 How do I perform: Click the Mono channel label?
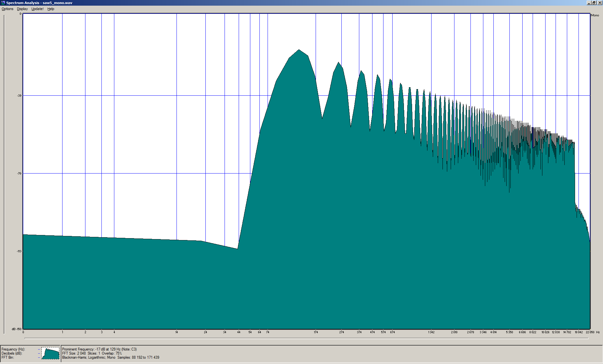[595, 15]
